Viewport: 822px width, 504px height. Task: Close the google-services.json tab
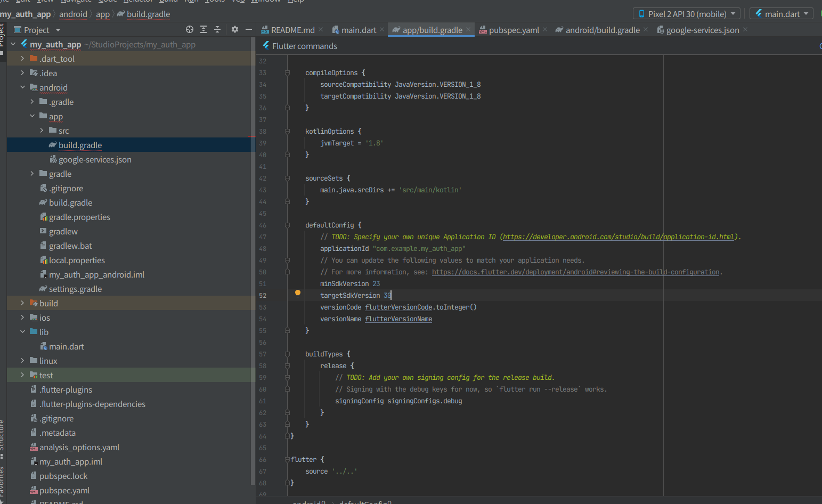[745, 30]
